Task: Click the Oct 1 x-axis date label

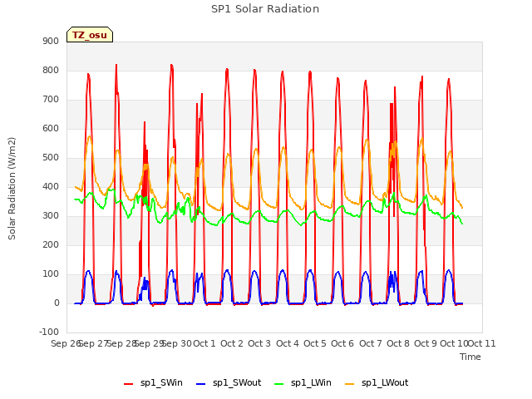Action: (x=204, y=343)
